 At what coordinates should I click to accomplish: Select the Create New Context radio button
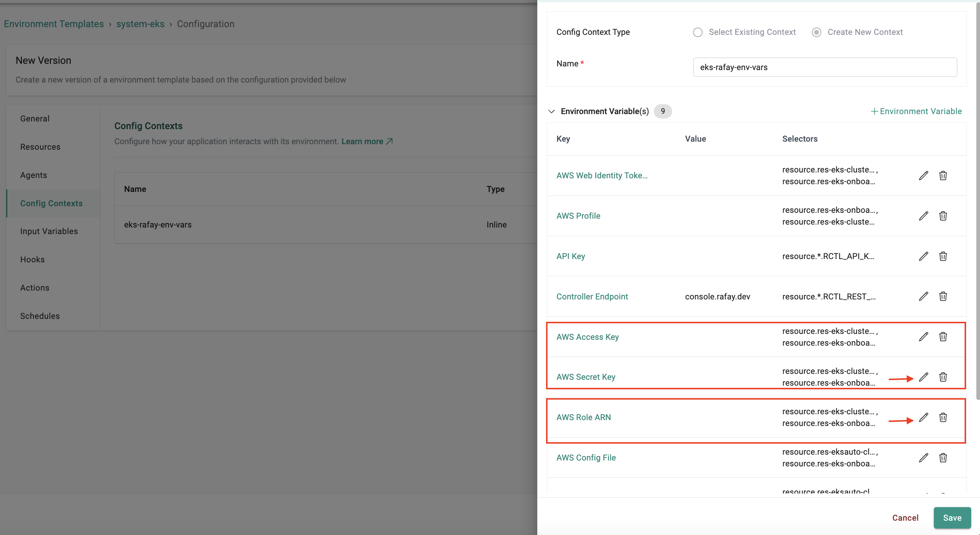pos(816,32)
